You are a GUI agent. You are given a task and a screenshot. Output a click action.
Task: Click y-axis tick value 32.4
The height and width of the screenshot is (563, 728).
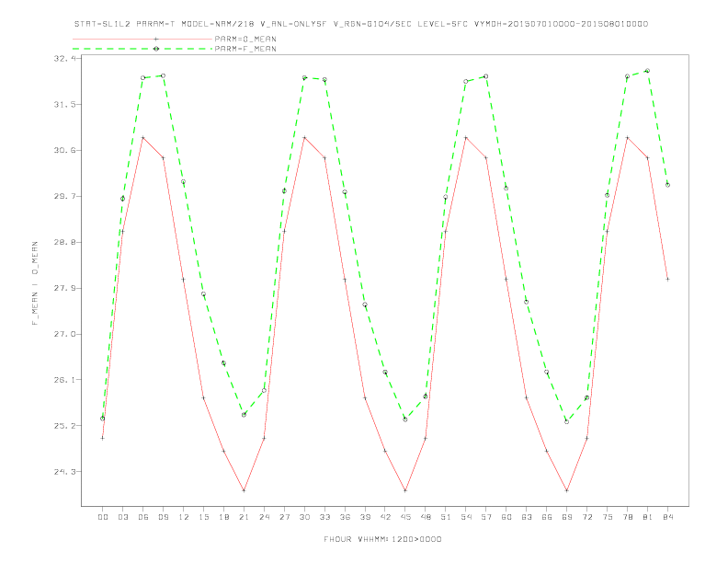pos(63,59)
